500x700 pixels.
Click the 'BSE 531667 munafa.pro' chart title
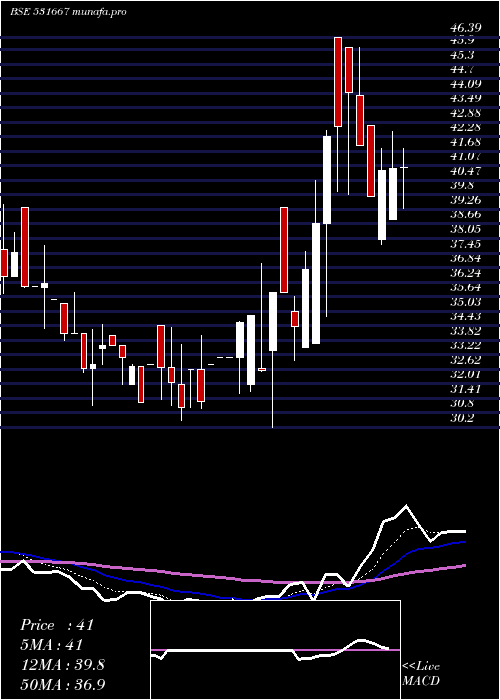pyautogui.click(x=68, y=12)
